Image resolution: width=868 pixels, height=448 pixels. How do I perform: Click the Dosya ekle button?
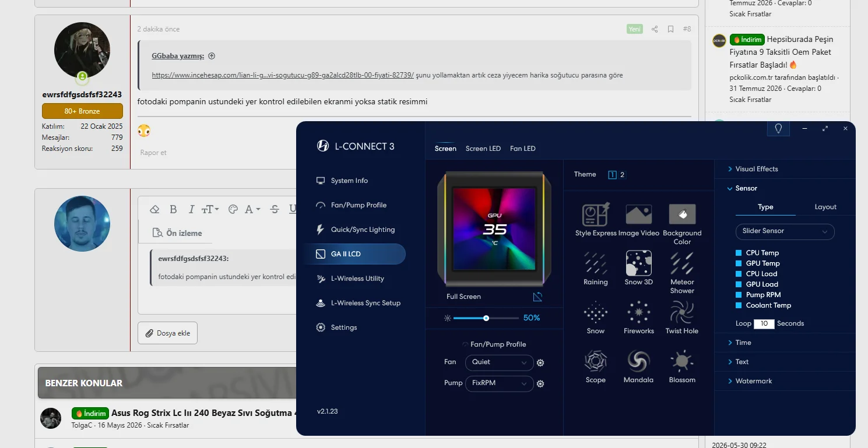point(168,333)
